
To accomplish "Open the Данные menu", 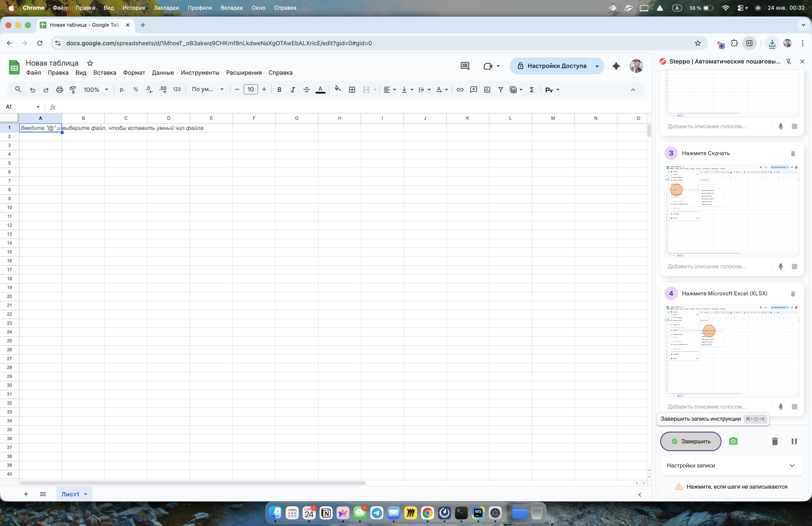I will 163,73.
